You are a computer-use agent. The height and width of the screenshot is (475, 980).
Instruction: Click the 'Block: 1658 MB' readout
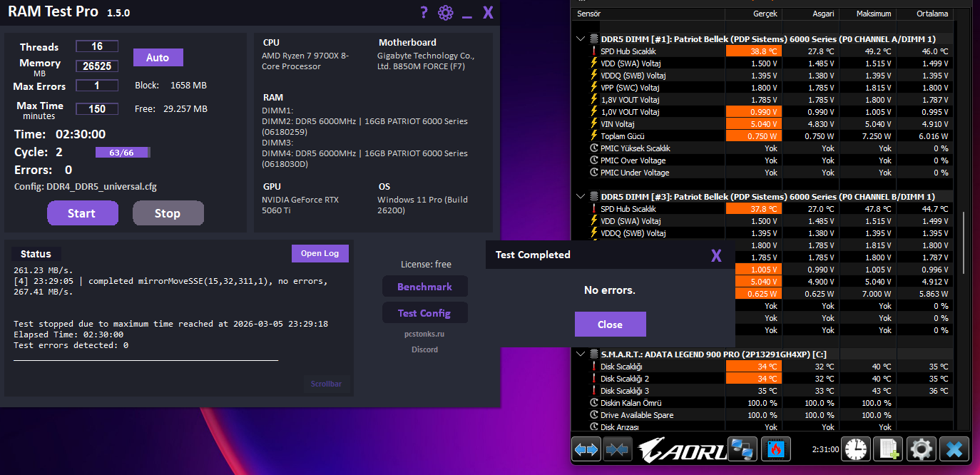pos(170,86)
